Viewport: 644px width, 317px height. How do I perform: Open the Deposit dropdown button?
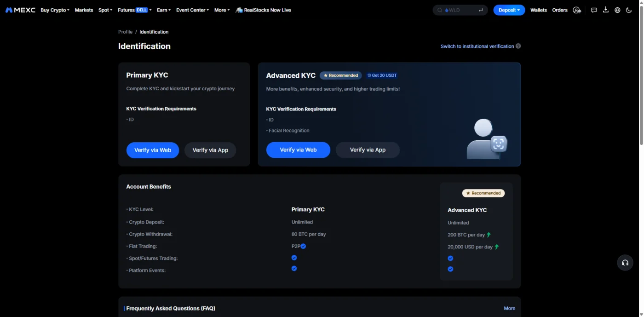tap(509, 10)
